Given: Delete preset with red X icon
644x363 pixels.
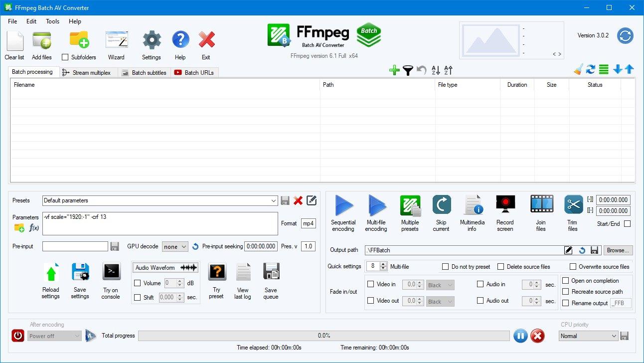Looking at the screenshot, I should click(298, 200).
